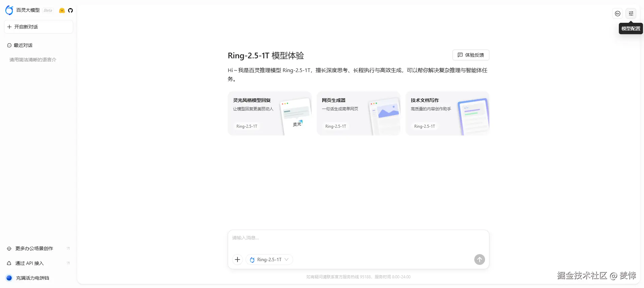The height and width of the screenshot is (288, 644).
Task: Click the icon beside 更多办公场景创作
Action: click(x=9, y=248)
